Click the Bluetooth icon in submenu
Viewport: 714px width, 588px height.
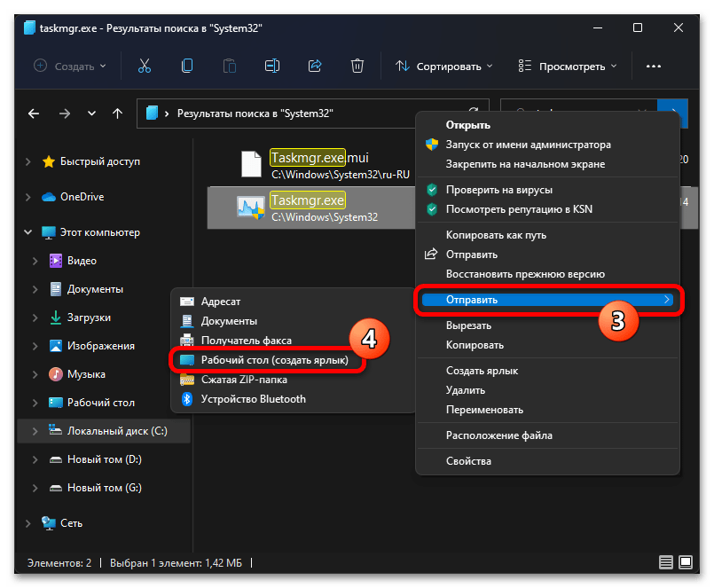187,399
